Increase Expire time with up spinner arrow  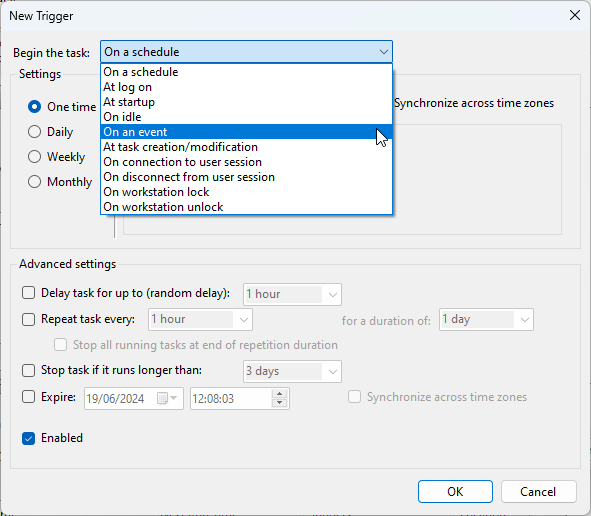point(279,394)
